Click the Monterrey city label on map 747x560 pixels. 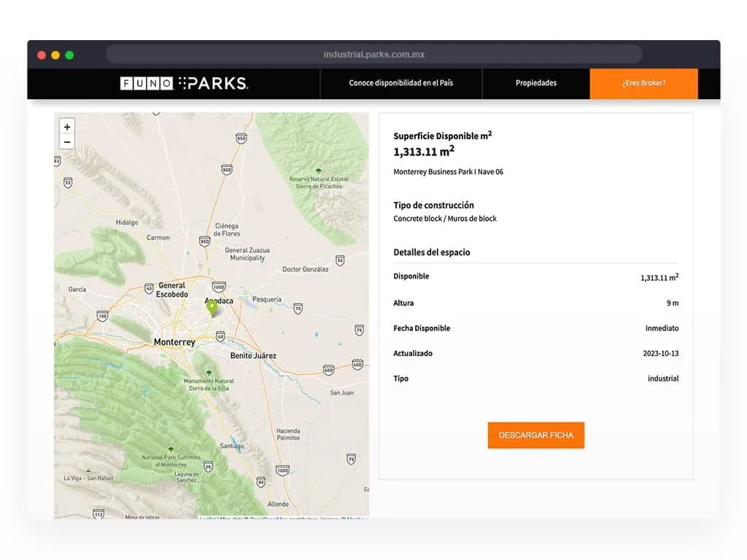click(x=174, y=342)
